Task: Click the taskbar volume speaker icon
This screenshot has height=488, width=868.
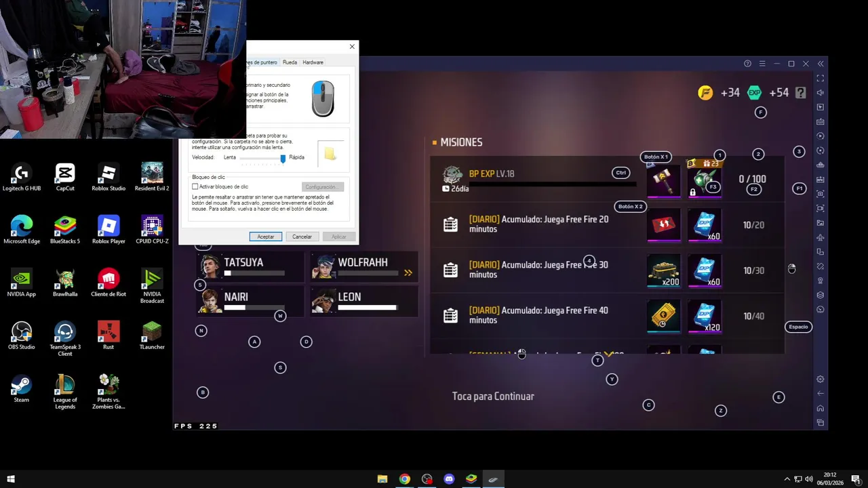Action: (x=809, y=479)
